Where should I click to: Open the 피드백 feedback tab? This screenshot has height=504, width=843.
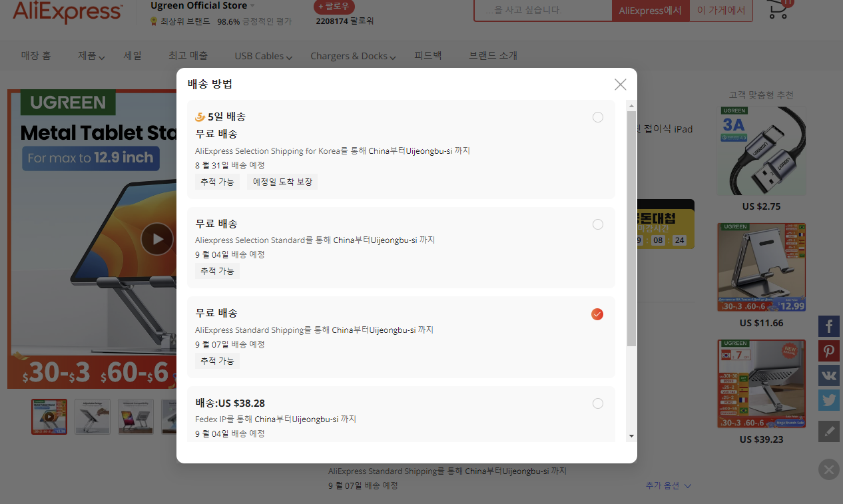pos(427,56)
